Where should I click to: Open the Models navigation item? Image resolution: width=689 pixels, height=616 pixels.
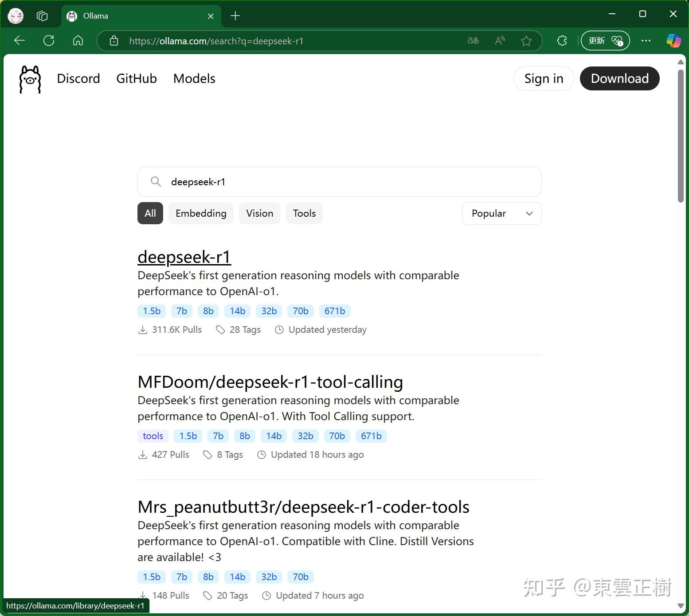pos(194,78)
